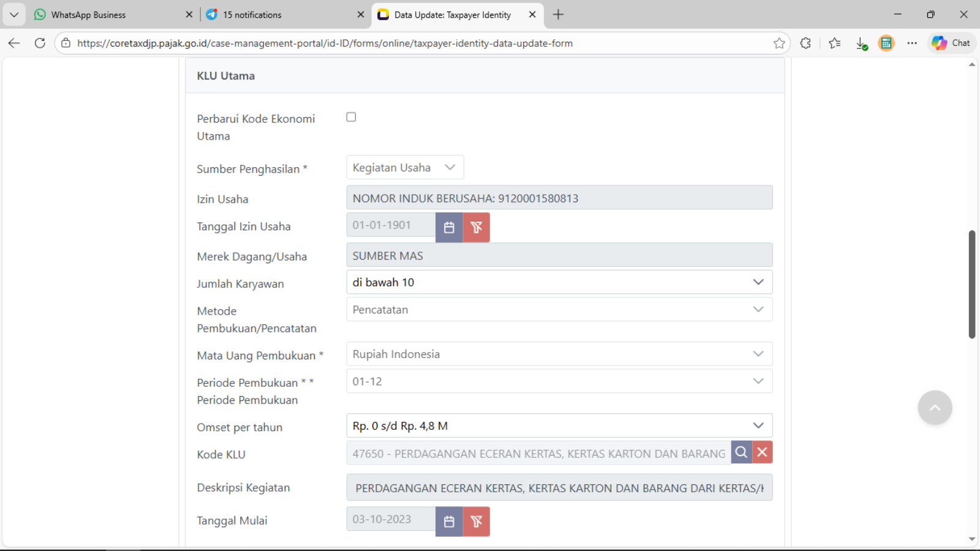
Task: Remove the selected Kode KLU value
Action: [762, 452]
